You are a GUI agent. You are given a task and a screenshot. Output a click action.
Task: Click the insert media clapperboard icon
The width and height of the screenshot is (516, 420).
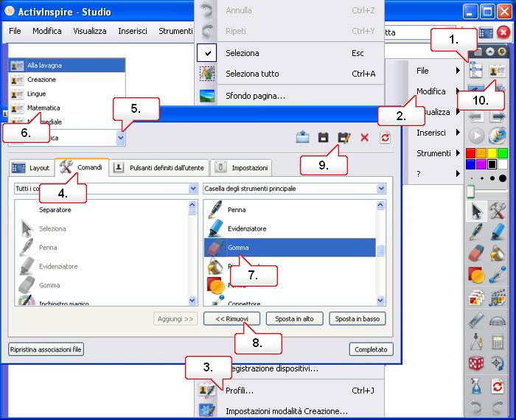(498, 298)
